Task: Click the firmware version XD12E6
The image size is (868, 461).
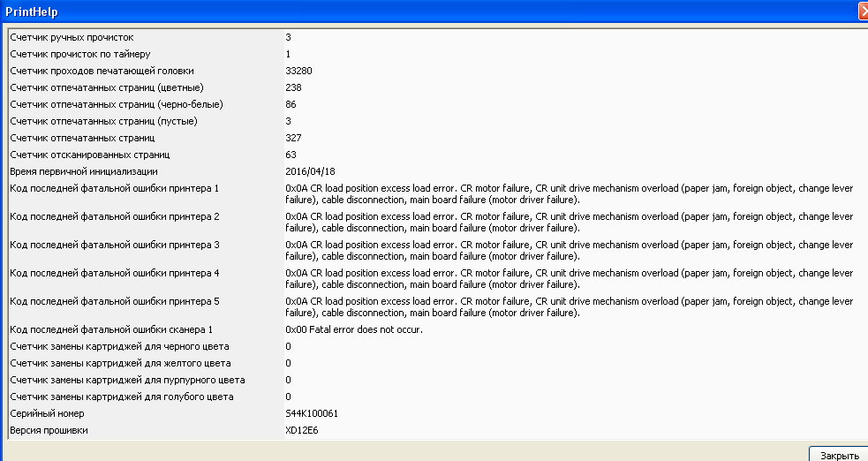Action: [301, 430]
